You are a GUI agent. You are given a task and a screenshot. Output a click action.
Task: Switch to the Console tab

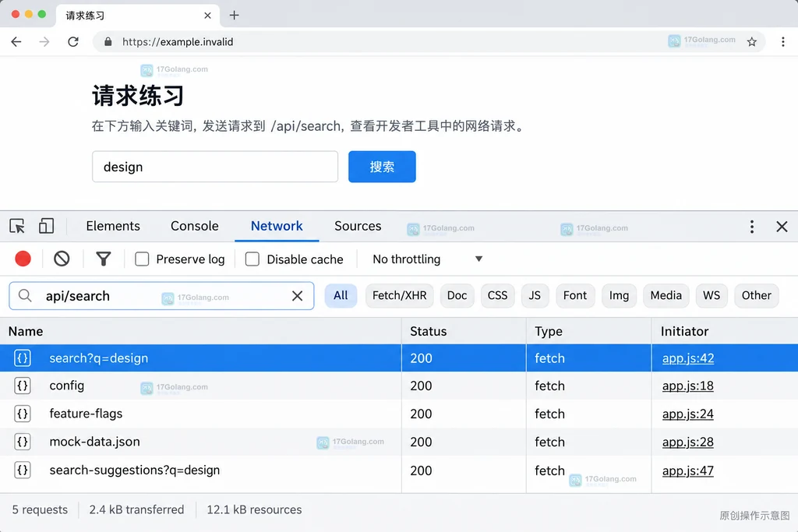pyautogui.click(x=194, y=226)
